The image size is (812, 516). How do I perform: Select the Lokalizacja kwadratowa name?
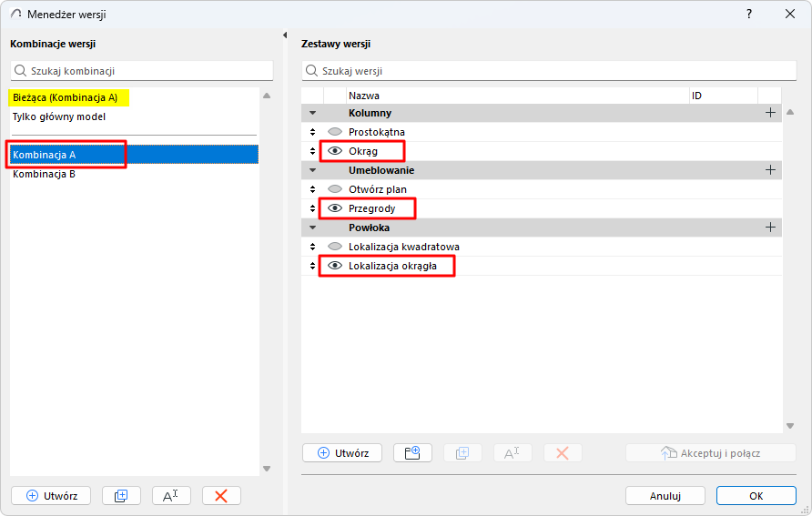404,247
